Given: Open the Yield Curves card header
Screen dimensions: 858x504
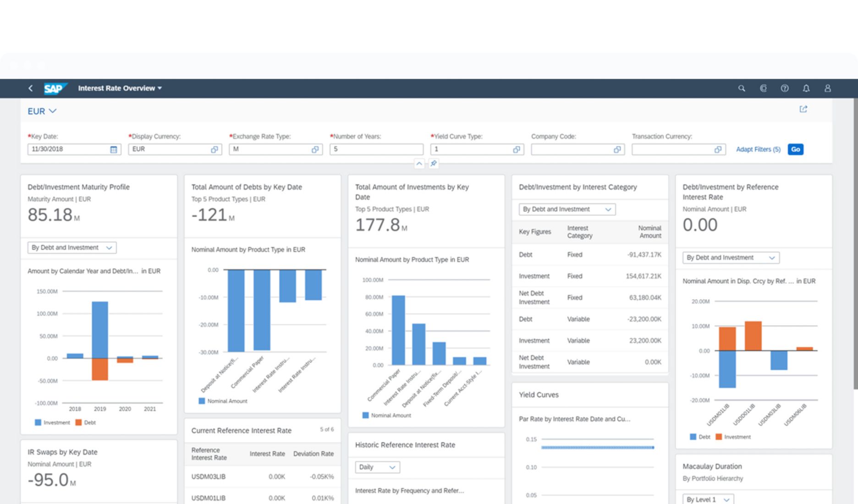Looking at the screenshot, I should tap(539, 394).
